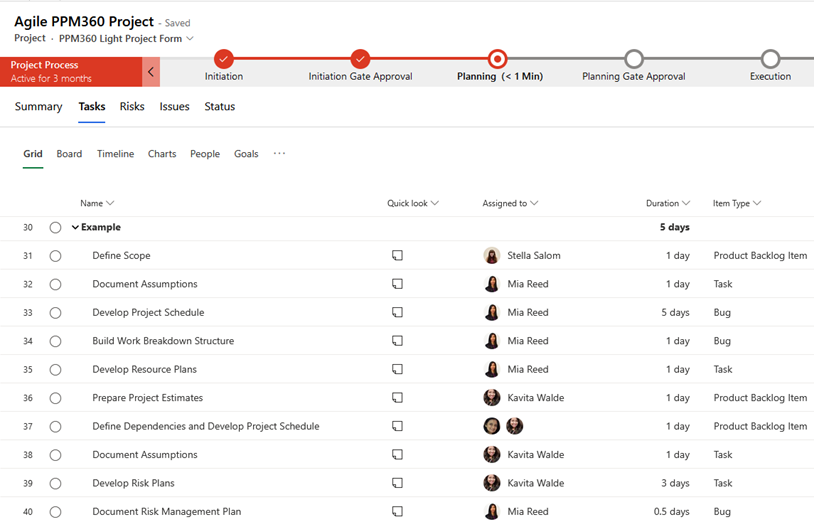Click Quick look icon for Prepare Project Estimates
Screen dimensions: 814x522
pos(397,398)
